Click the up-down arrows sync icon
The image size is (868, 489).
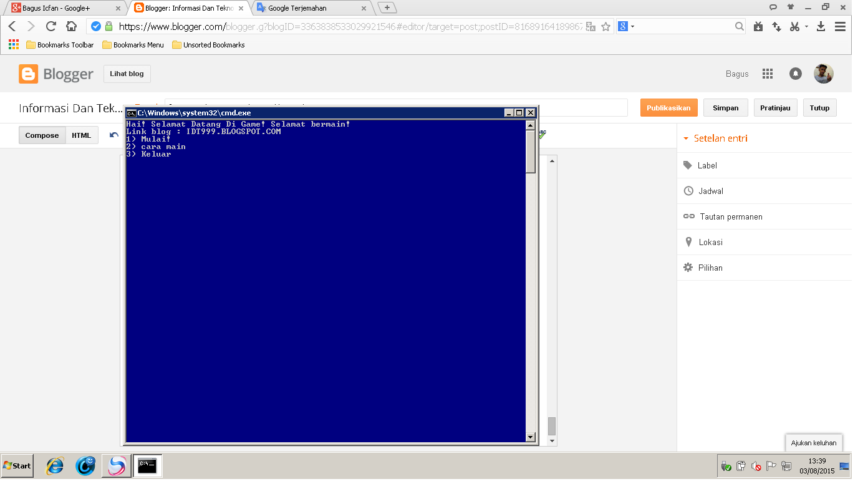tap(776, 27)
